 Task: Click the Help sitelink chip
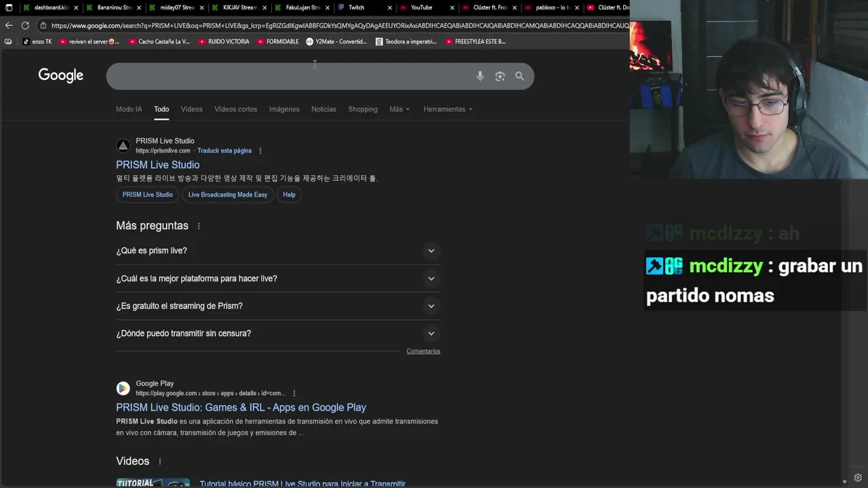[289, 195]
